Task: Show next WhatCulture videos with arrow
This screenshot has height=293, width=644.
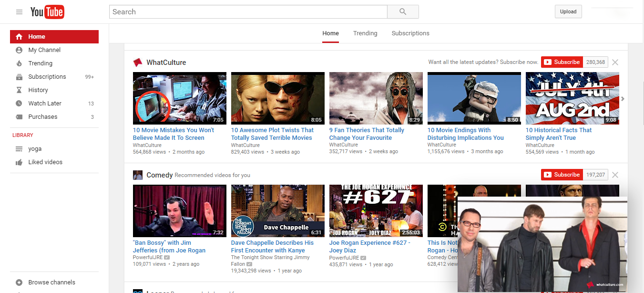Action: 623,99
